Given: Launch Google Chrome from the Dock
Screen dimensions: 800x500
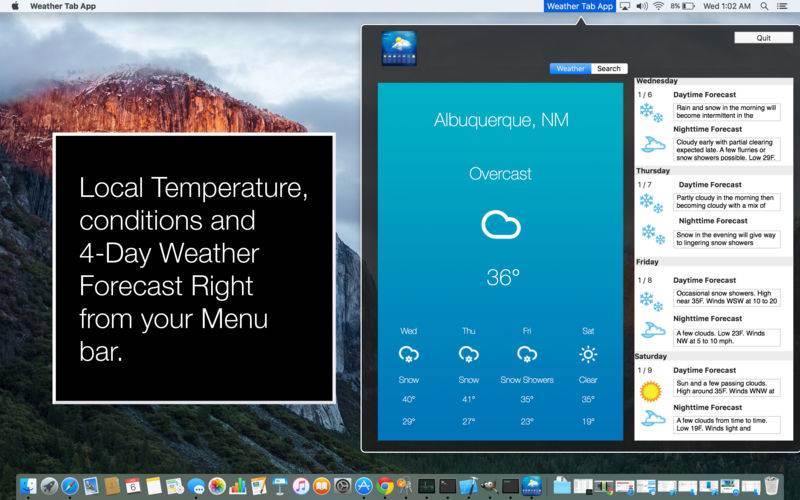Looking at the screenshot, I should [385, 486].
